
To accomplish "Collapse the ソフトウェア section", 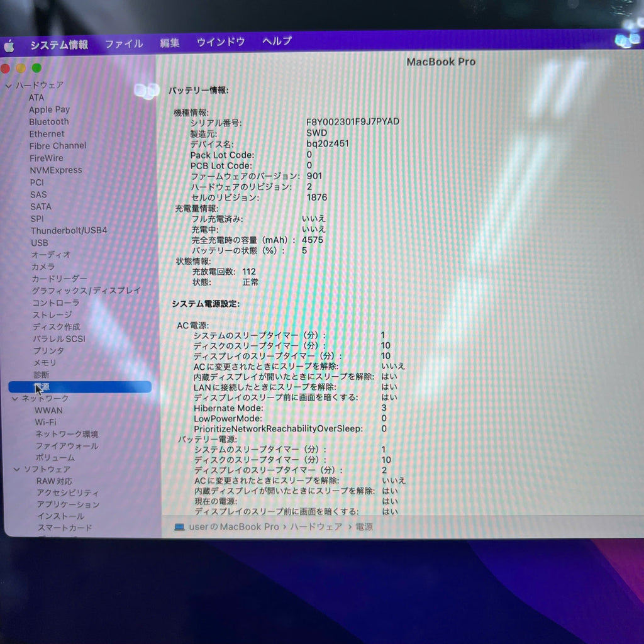I will coord(16,469).
